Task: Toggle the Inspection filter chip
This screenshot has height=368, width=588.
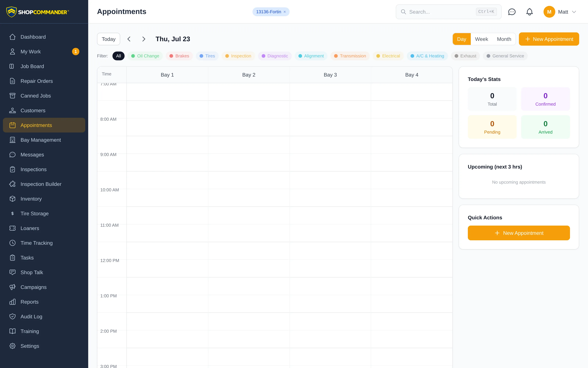Action: pos(238,56)
